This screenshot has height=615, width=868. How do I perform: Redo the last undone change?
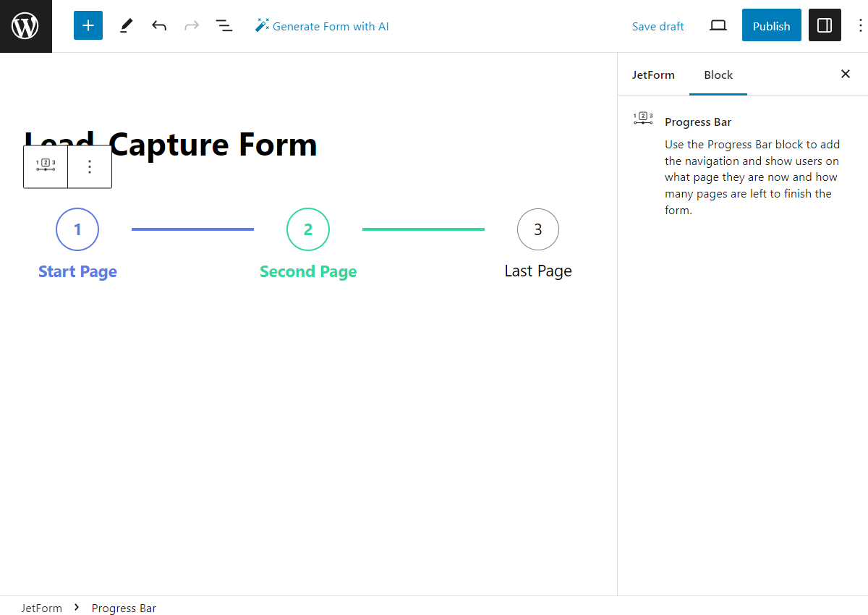tap(191, 25)
